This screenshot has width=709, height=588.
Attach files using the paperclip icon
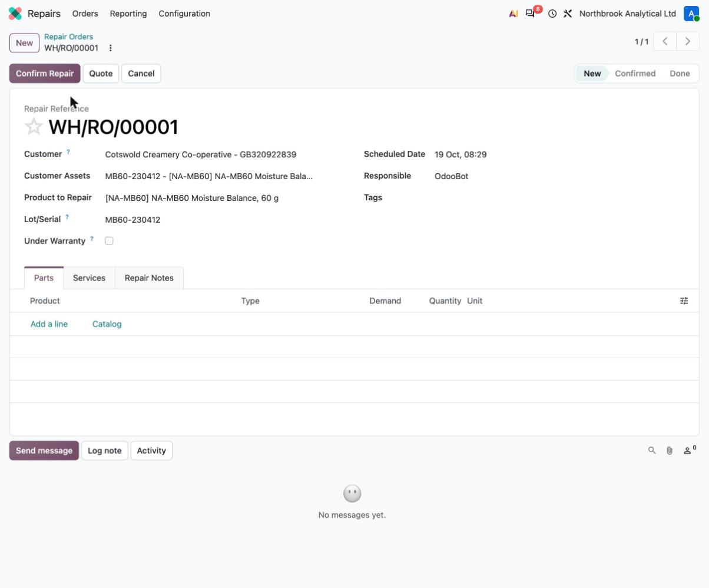click(670, 451)
